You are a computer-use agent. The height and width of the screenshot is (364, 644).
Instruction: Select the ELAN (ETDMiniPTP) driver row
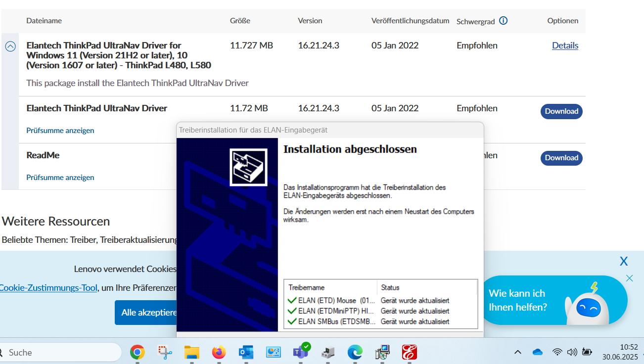381,311
